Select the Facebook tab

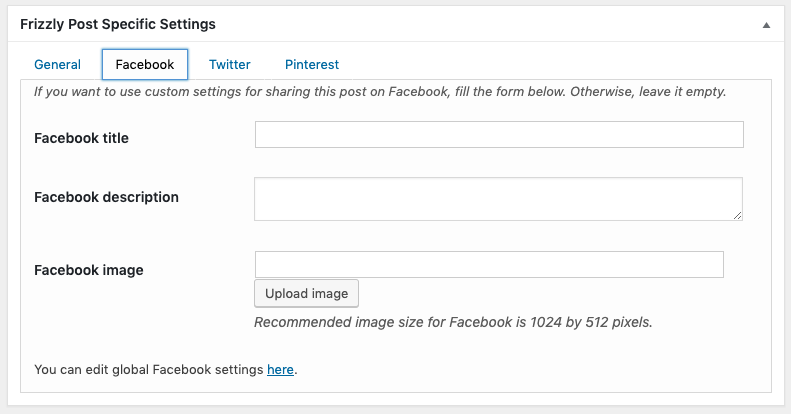point(145,65)
